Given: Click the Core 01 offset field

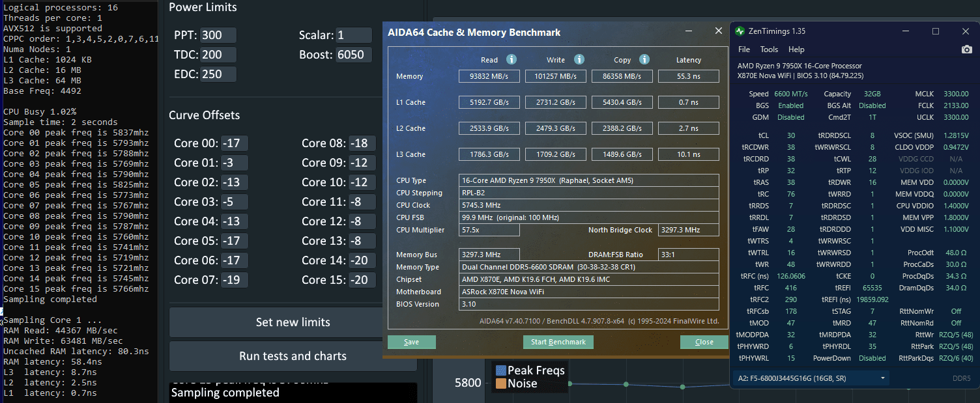Looking at the screenshot, I should click(235, 163).
